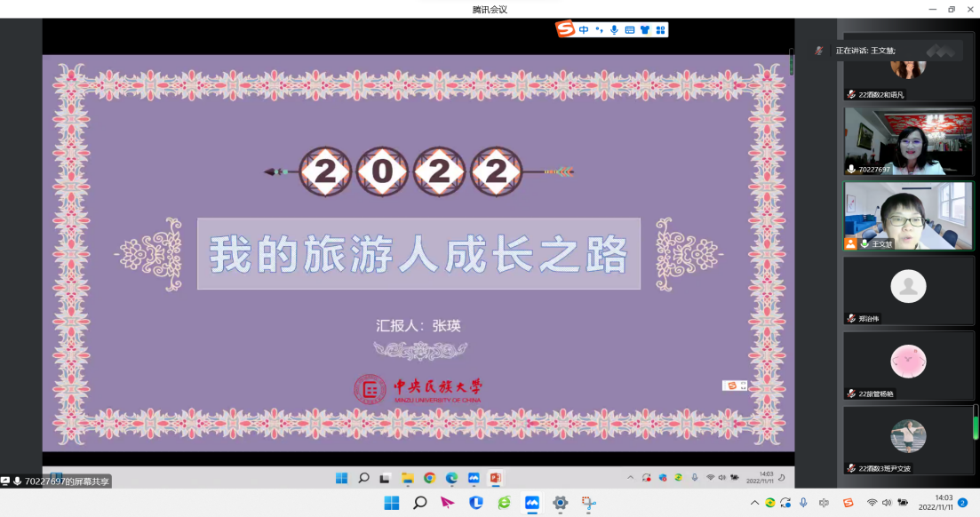Show hidden icons in local system tray

pyautogui.click(x=754, y=503)
